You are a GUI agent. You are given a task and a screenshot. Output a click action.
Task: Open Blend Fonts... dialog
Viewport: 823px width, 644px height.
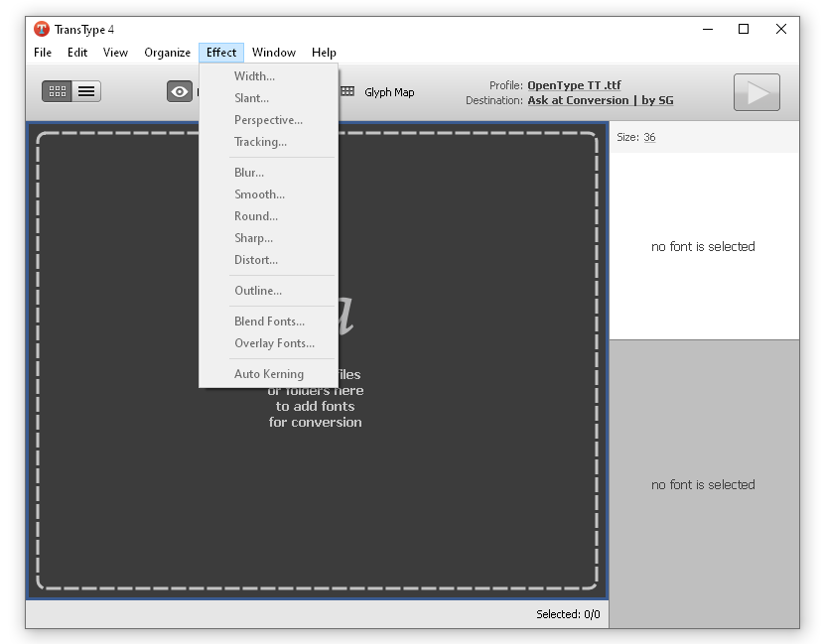tap(268, 322)
